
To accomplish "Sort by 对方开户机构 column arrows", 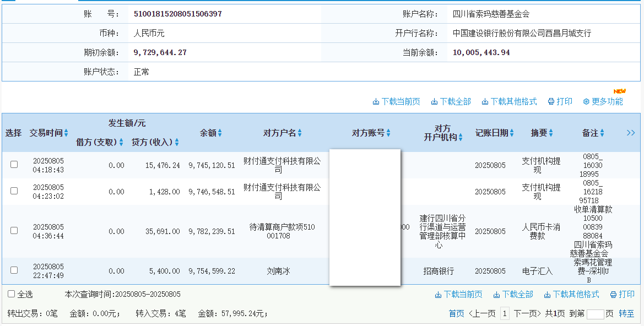I will [461, 138].
